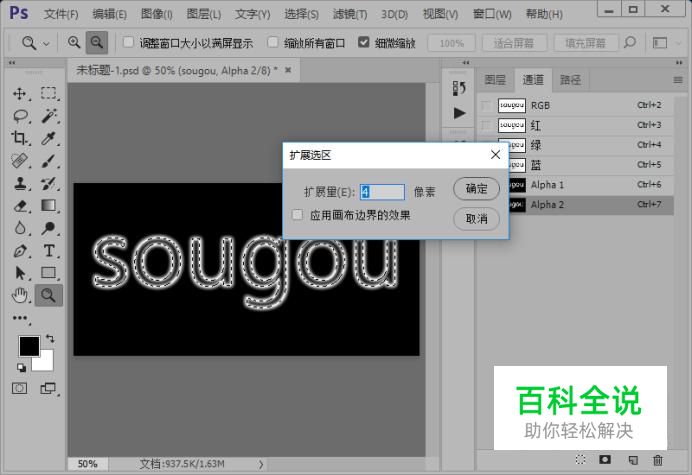Select the Magic Wand tool
The height and width of the screenshot is (475, 692).
click(x=49, y=116)
